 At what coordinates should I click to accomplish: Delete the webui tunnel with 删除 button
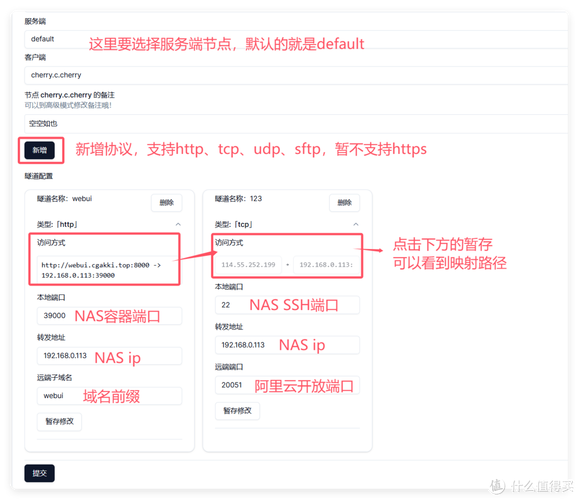click(167, 202)
